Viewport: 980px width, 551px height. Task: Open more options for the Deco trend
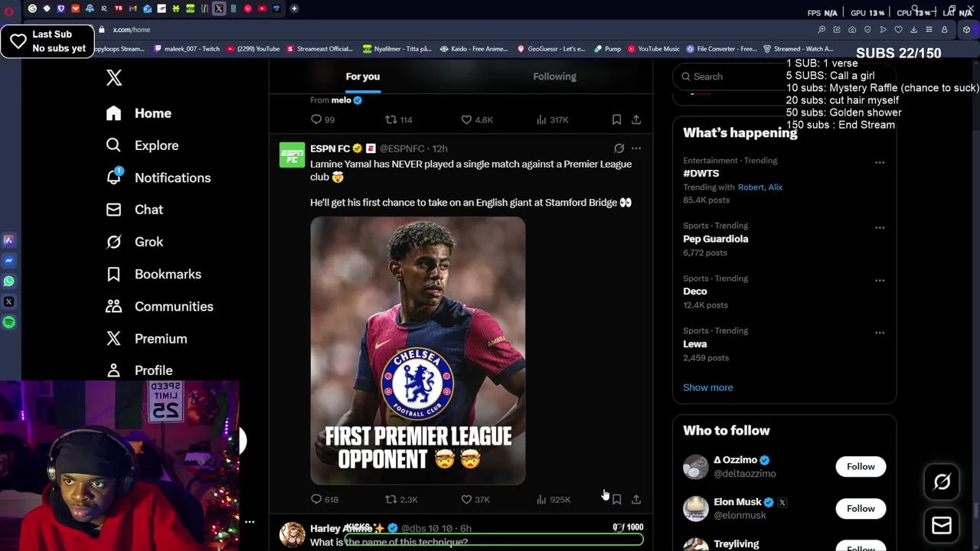point(880,280)
